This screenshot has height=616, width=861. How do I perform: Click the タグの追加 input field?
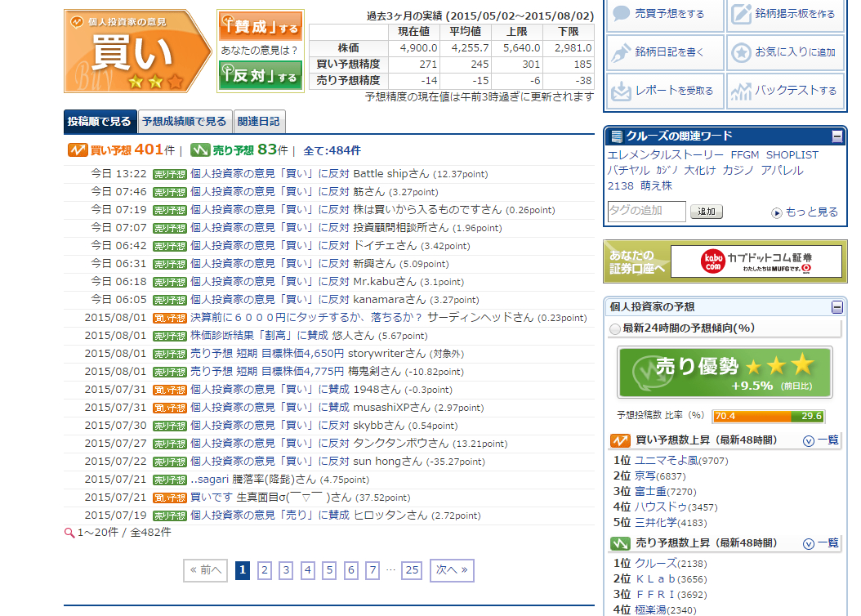(x=646, y=212)
